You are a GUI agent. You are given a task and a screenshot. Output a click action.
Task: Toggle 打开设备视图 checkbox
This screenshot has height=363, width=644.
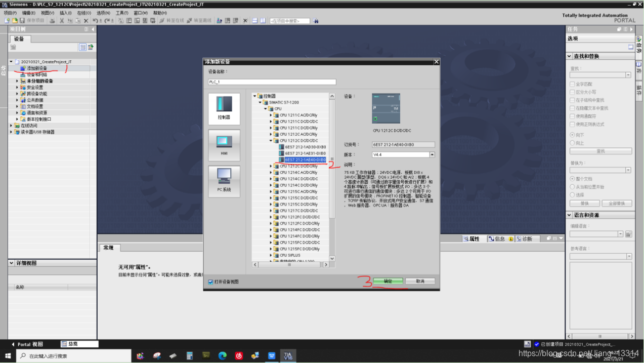(x=210, y=282)
